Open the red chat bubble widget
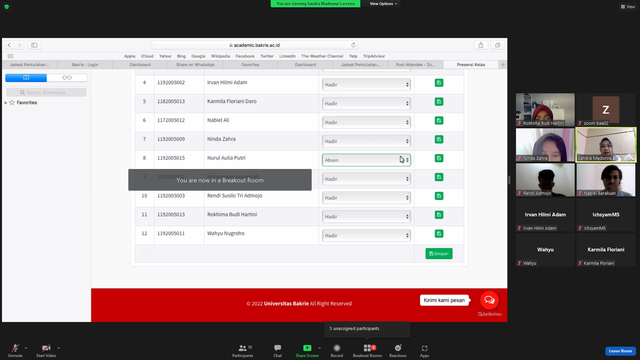 point(489,300)
